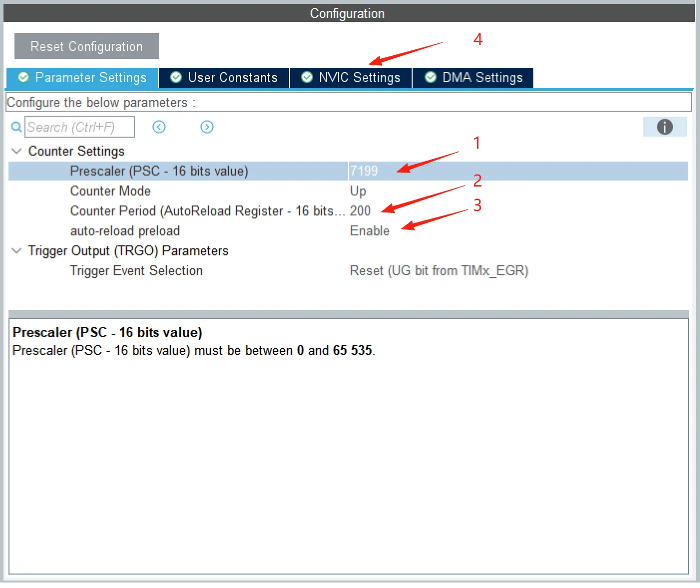
Task: Click the Parameter Settings green check icon
Action: tap(23, 77)
